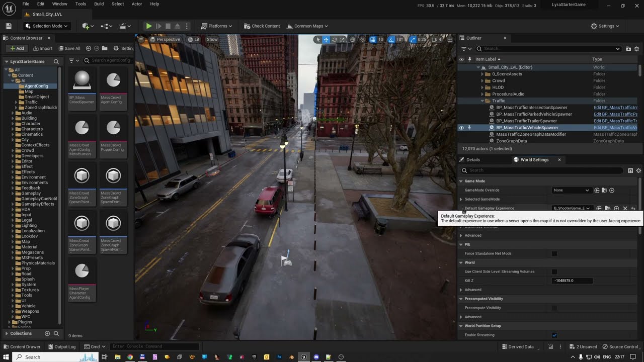This screenshot has height=362, width=644.
Task: Open the Content Drawer
Action: point(22,346)
